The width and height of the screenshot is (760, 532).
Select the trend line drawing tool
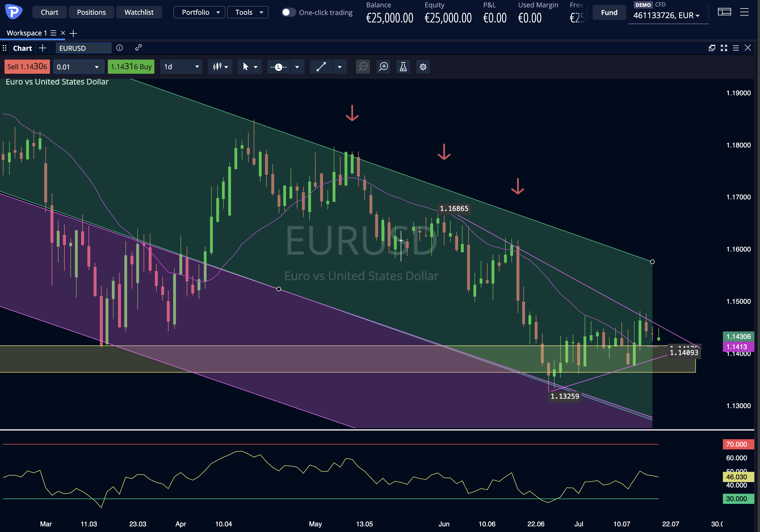coord(321,67)
